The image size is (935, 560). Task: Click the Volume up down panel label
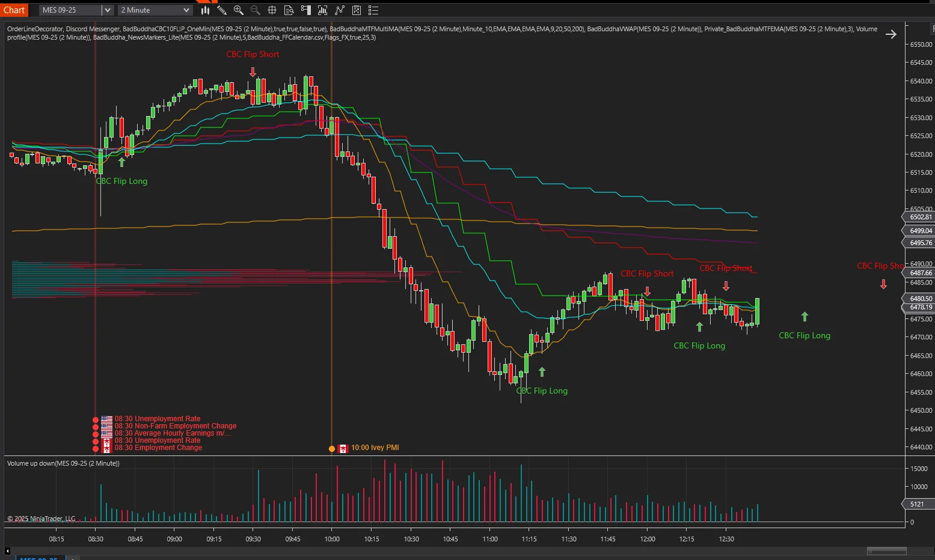coord(63,463)
